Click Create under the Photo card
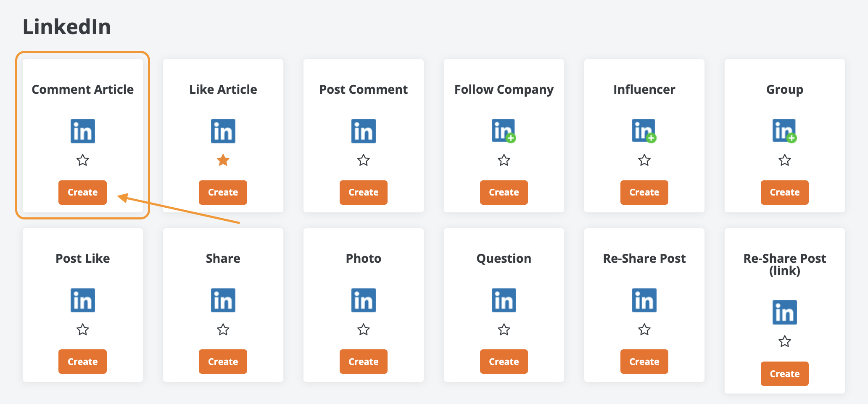The width and height of the screenshot is (868, 404). (364, 362)
